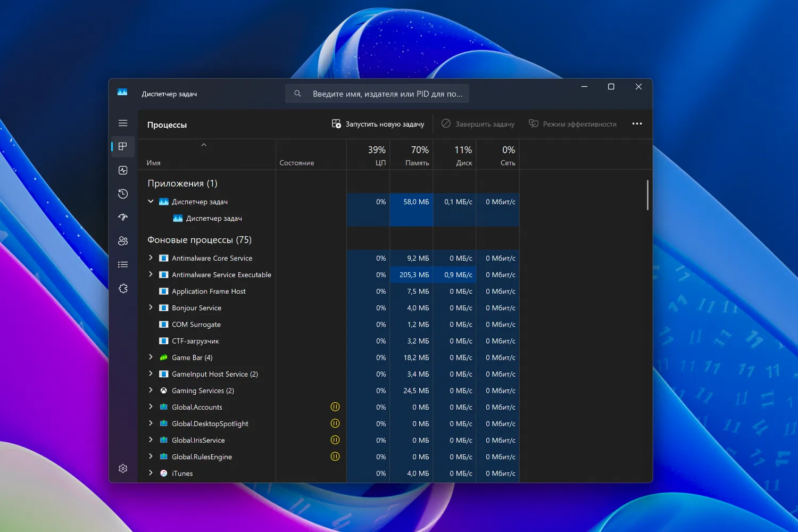Select the 18,2 МБ memory cell
This screenshot has height=532, width=798.
[411, 358]
